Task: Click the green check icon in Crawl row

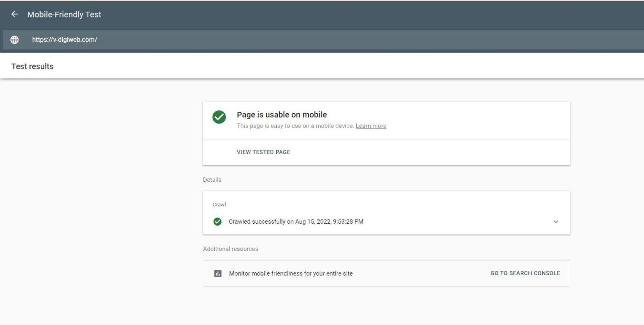Action: click(218, 222)
